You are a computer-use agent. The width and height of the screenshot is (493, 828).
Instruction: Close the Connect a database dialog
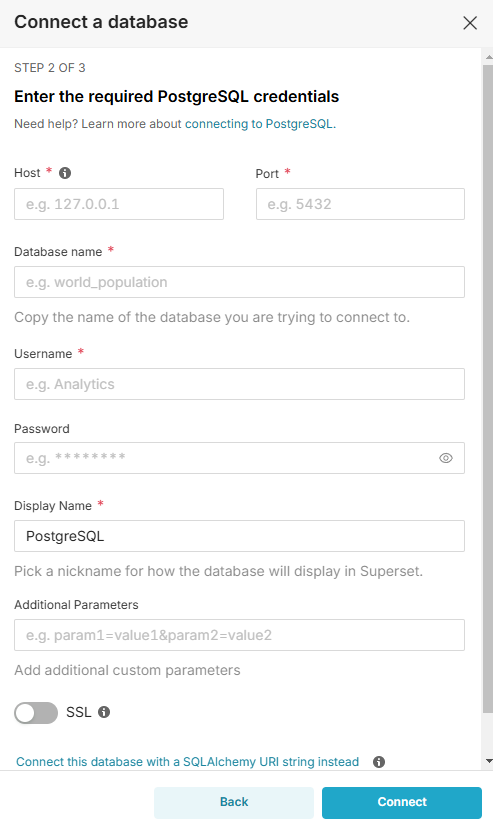tap(470, 23)
